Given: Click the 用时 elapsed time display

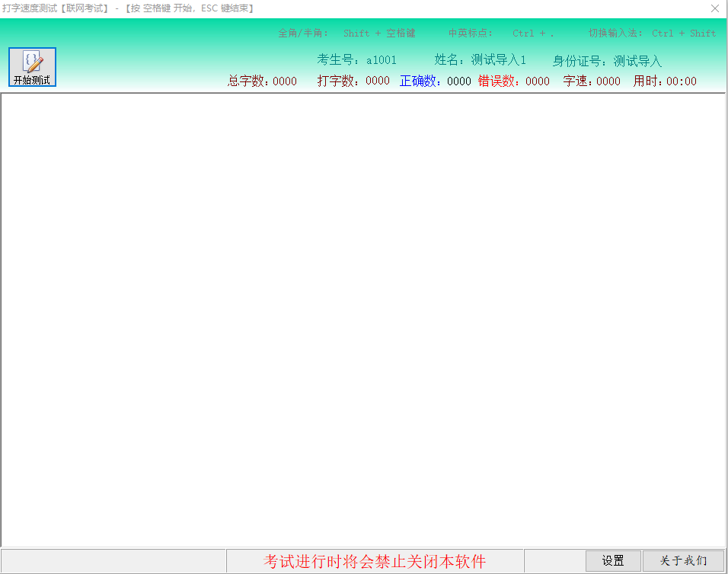Looking at the screenshot, I should [665, 81].
